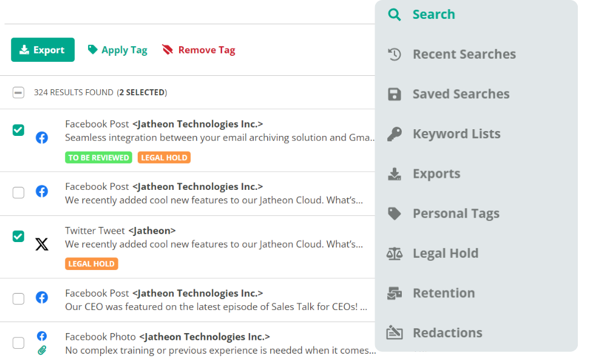
Task: Click Facebook icon on 'Our CEO was featured' row
Action: tap(42, 297)
